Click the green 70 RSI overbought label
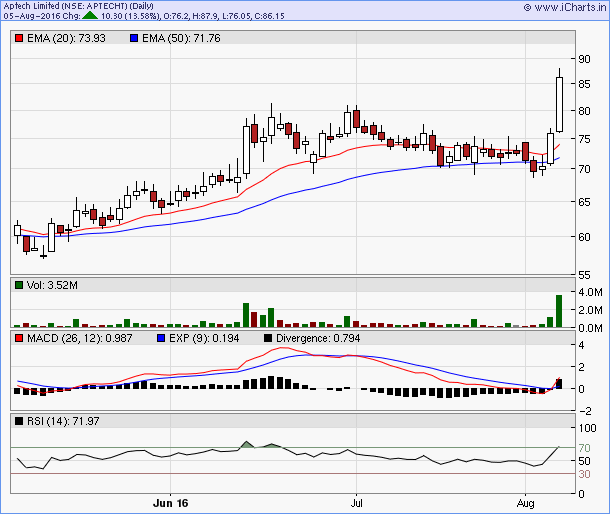Image resolution: width=610 pixels, height=514 pixels. (x=584, y=448)
